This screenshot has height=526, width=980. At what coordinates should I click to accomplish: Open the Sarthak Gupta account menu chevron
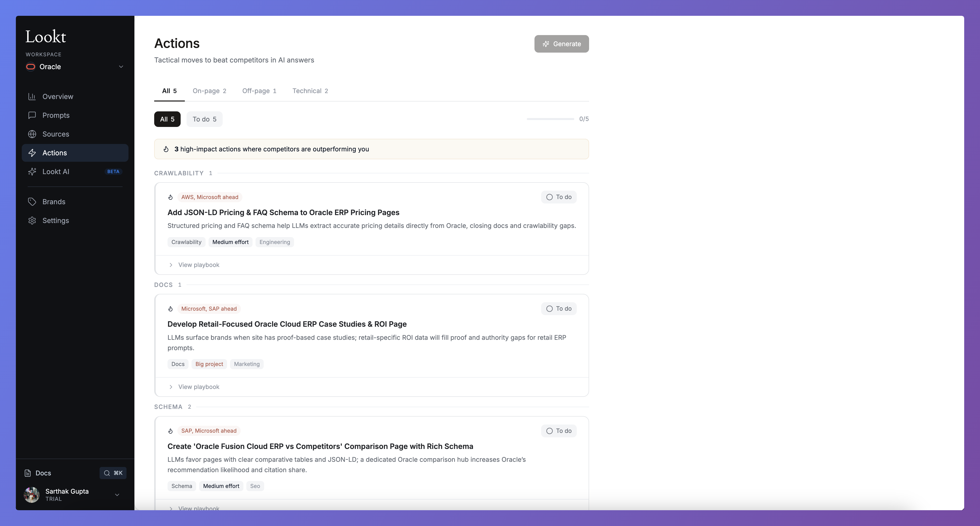[117, 495]
